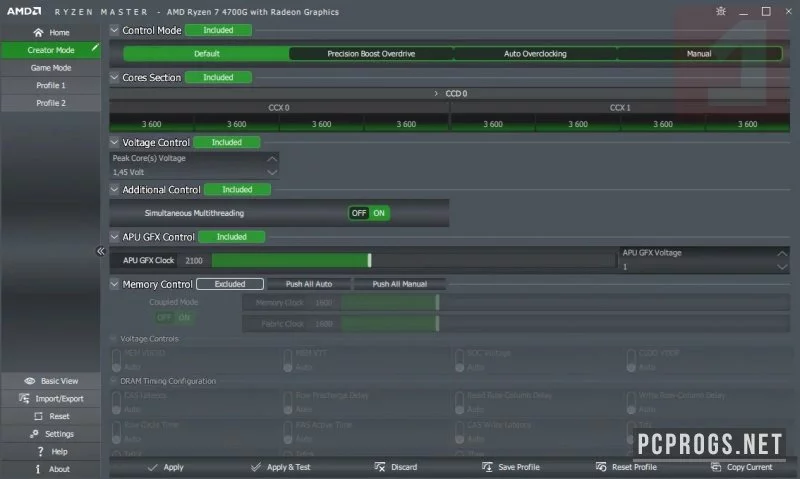Collapse the APU GFX Control chevron
Viewport: 800px width, 479px height.
click(114, 237)
